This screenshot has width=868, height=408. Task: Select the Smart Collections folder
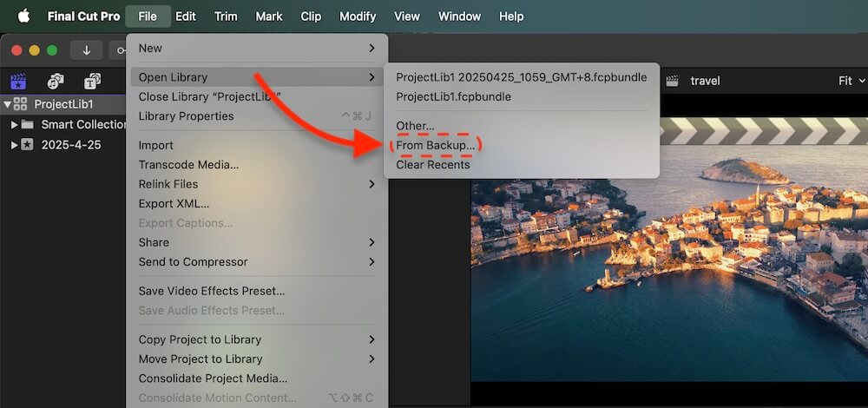[x=83, y=124]
